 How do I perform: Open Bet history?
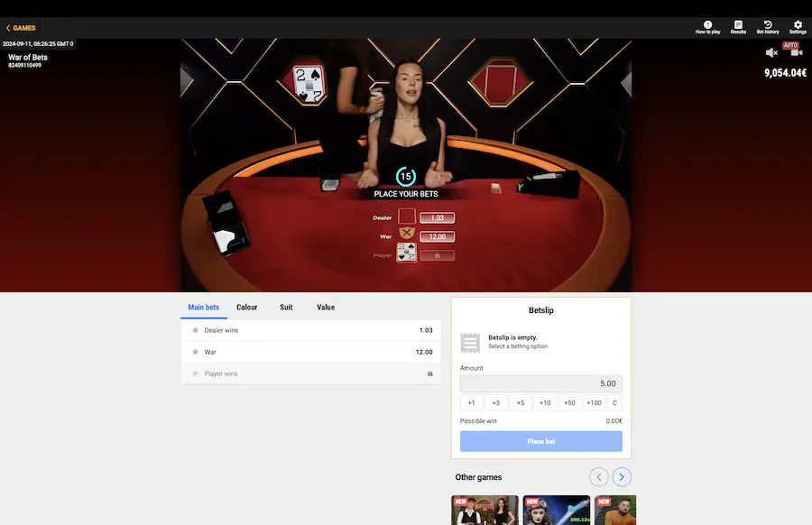tap(767, 25)
